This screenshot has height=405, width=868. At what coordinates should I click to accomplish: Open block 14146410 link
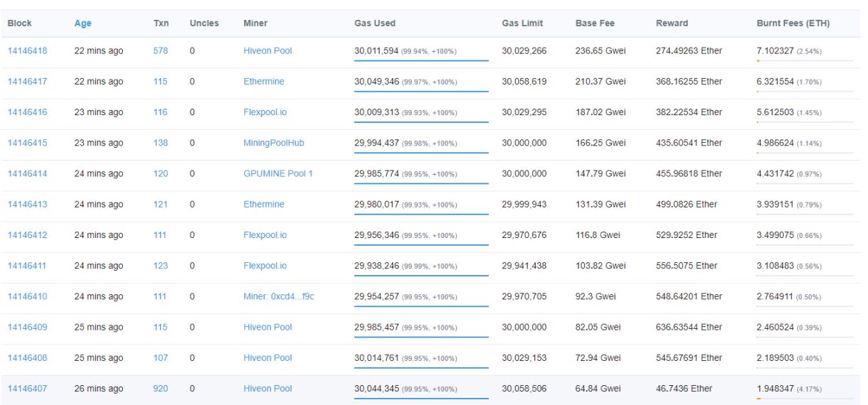[27, 296]
